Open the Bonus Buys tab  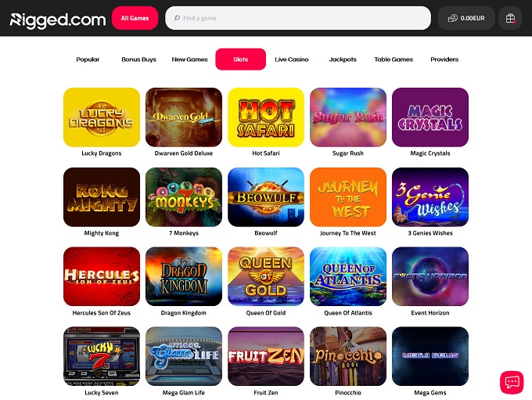pos(138,59)
